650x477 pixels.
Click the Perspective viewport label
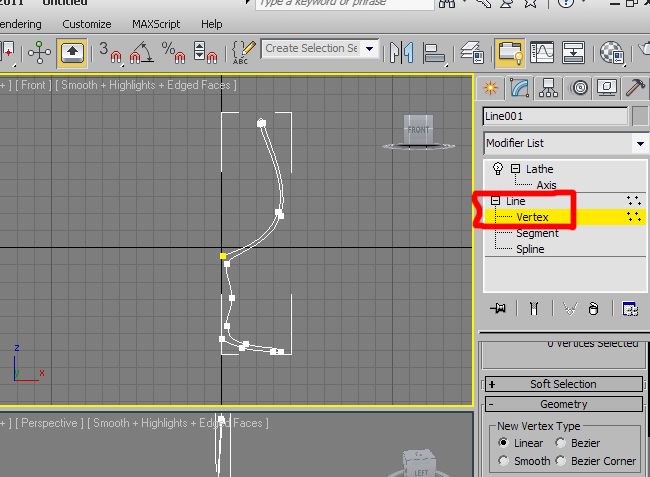coord(49,423)
